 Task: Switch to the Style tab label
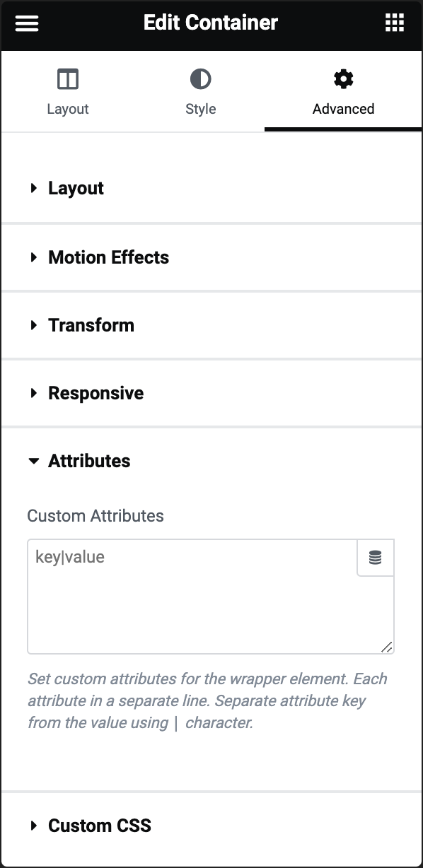tap(201, 109)
